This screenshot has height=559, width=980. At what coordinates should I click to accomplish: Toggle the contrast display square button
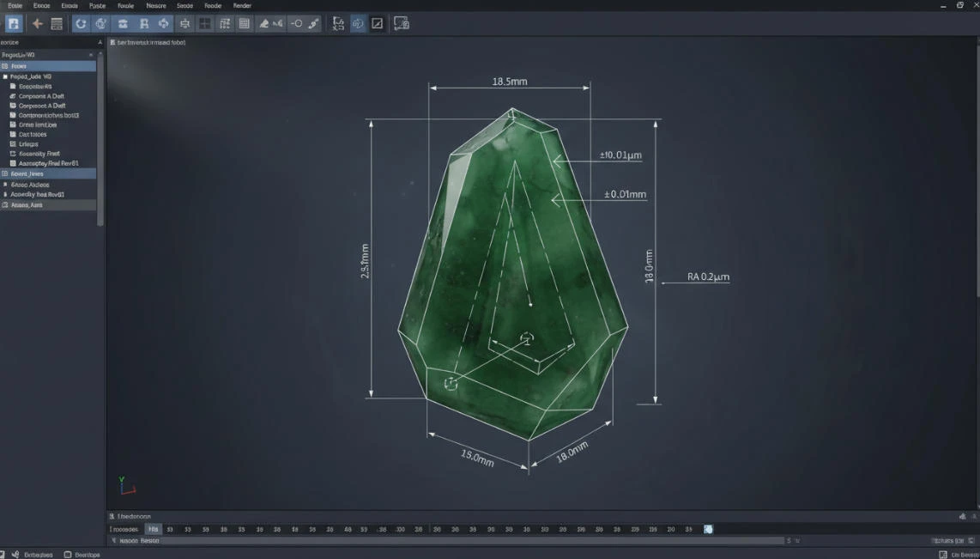378,23
